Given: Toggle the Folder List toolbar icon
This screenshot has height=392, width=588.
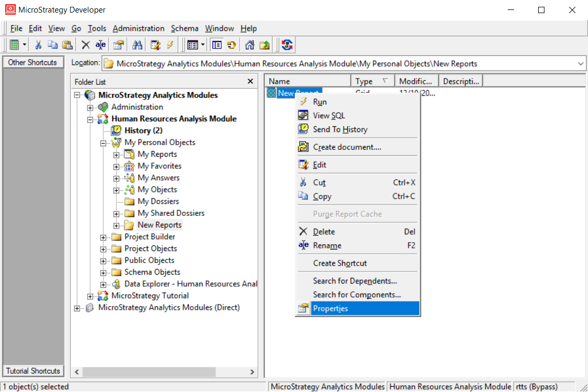Looking at the screenshot, I should click(x=217, y=45).
